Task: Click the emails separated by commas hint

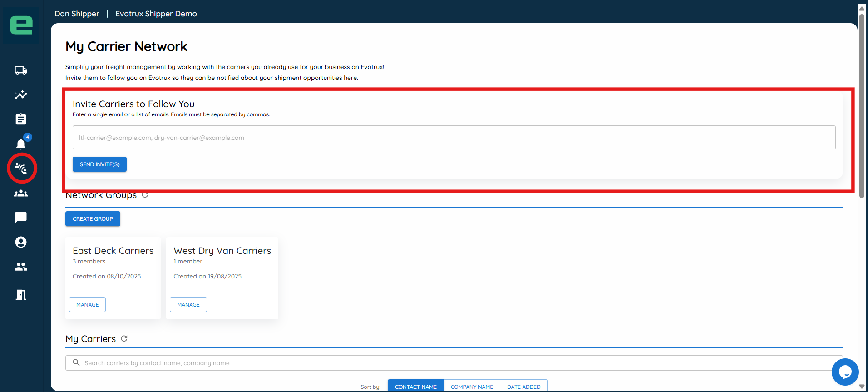Action: coord(171,114)
